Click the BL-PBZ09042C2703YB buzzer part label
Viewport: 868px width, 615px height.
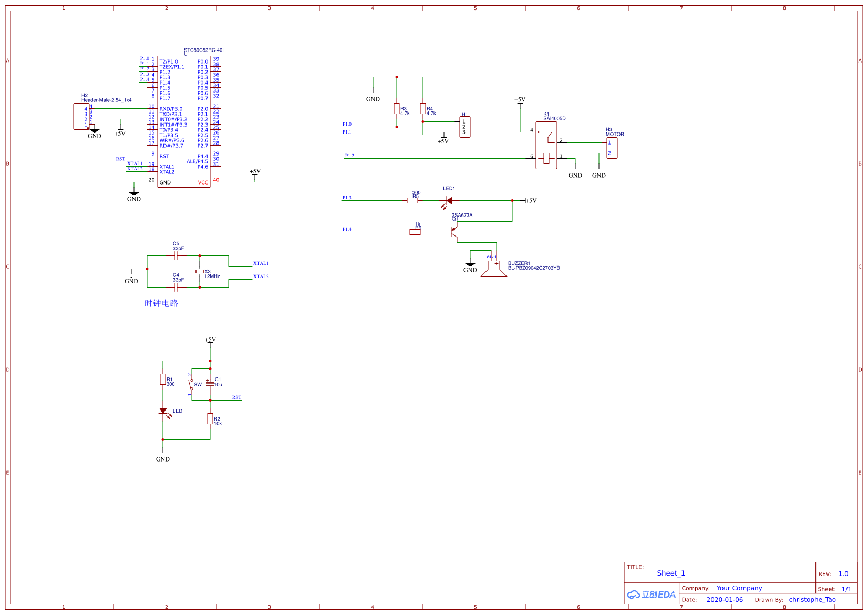pos(534,268)
